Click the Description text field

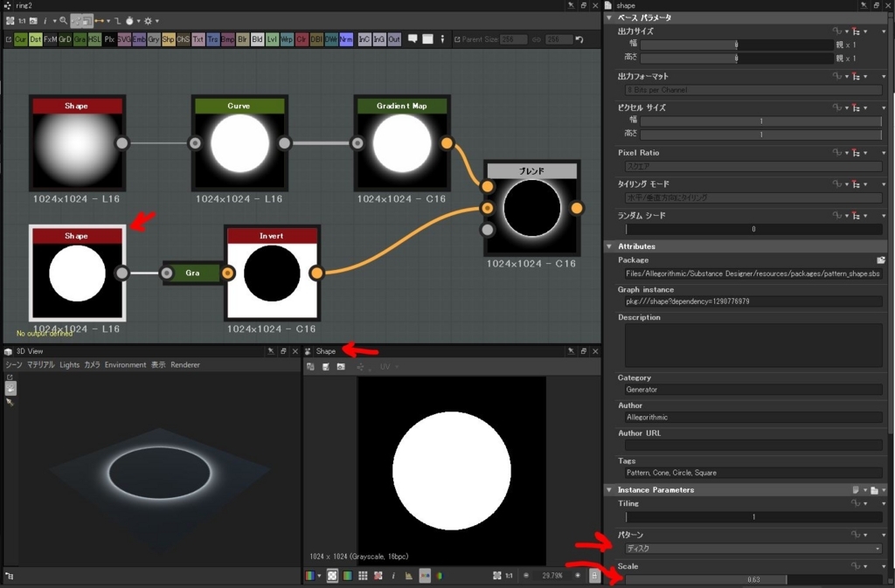pos(753,346)
